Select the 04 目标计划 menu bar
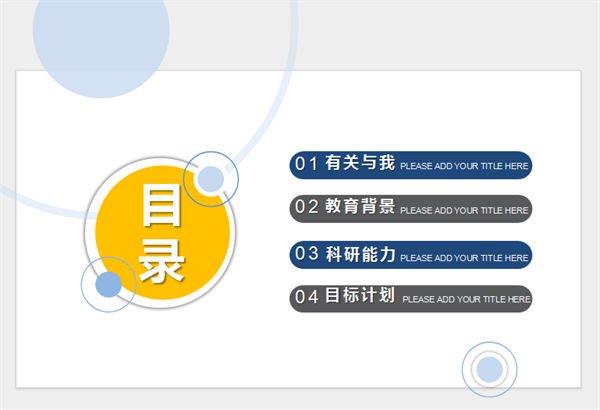600x410 pixels. [411, 299]
